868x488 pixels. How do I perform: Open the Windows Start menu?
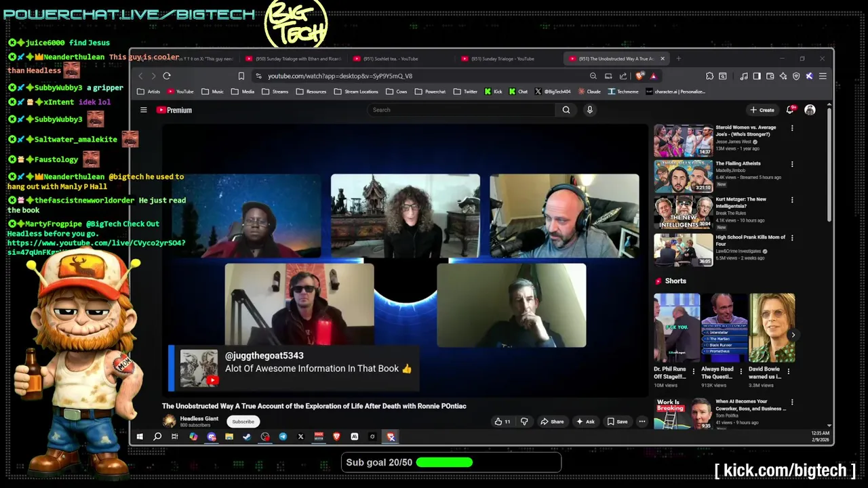point(140,437)
